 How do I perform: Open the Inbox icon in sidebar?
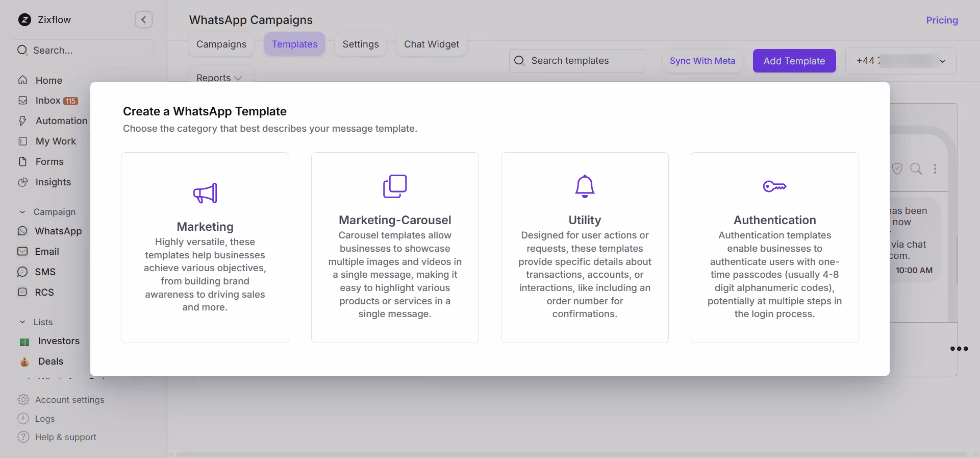23,101
